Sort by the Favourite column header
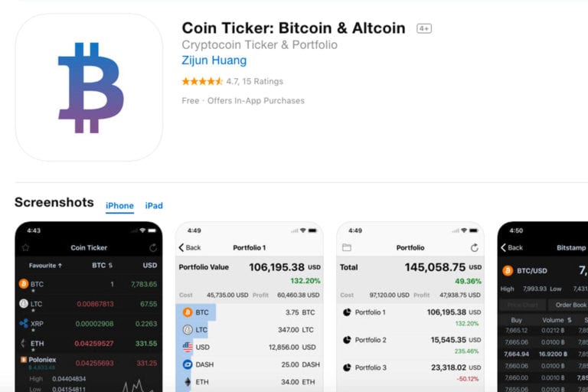 pyautogui.click(x=45, y=266)
